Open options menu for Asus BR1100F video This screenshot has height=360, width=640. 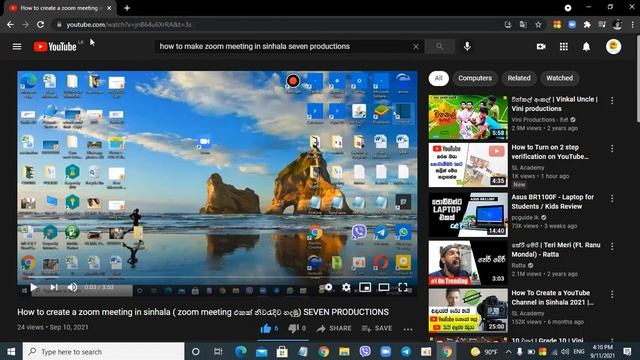click(x=612, y=198)
